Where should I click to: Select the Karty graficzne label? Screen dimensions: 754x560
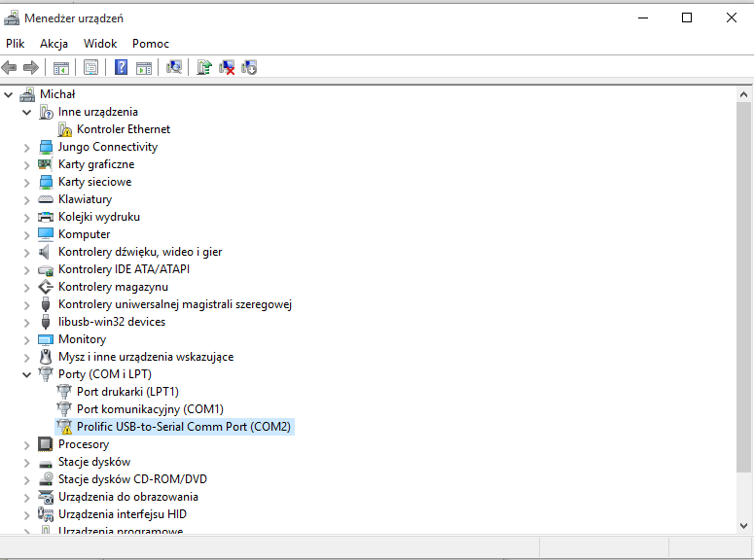[96, 164]
